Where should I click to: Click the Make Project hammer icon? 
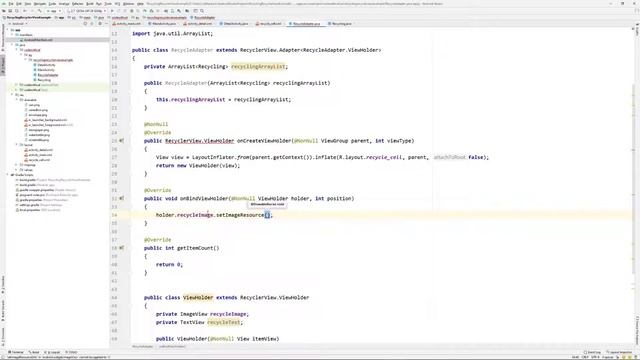tap(40, 11)
